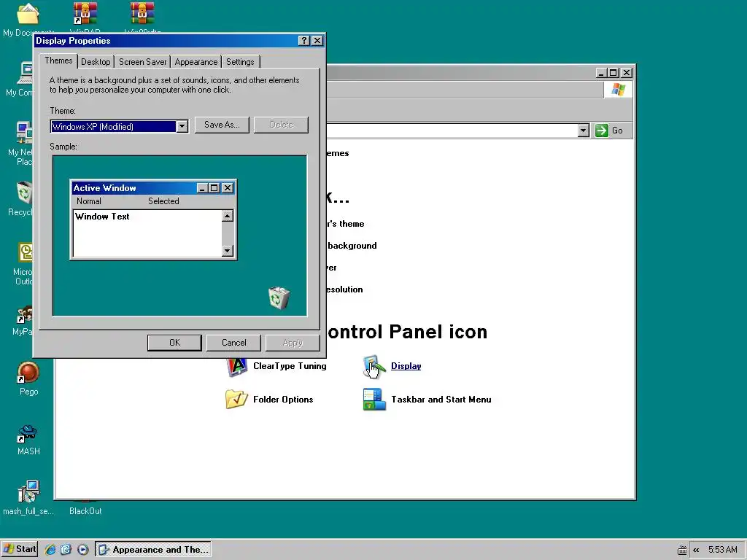Click the green Go arrow button
This screenshot has height=560, width=747.
[602, 131]
